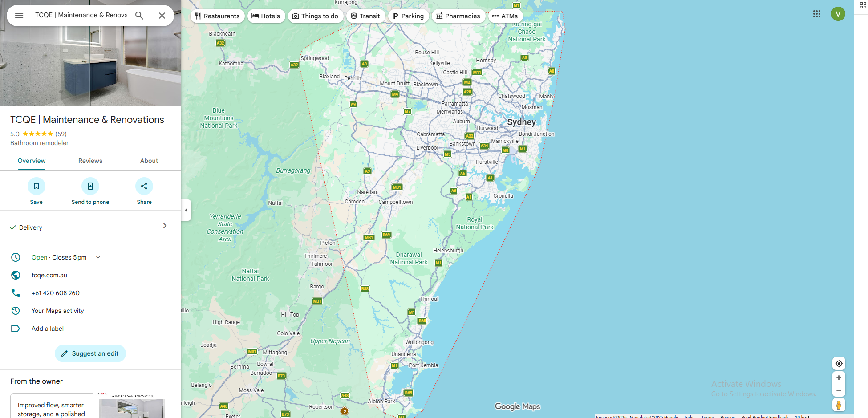Switch to the Overview tab
Screen dimensions: 868x418
(x=32, y=161)
